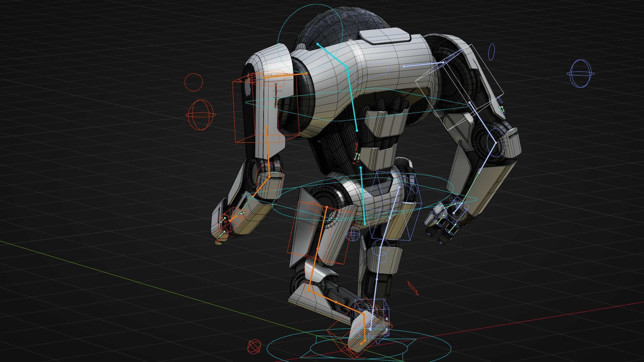Screen dimensions: 644x362
Task: Select the red circle control beside the shoulder
Action: click(x=194, y=82)
